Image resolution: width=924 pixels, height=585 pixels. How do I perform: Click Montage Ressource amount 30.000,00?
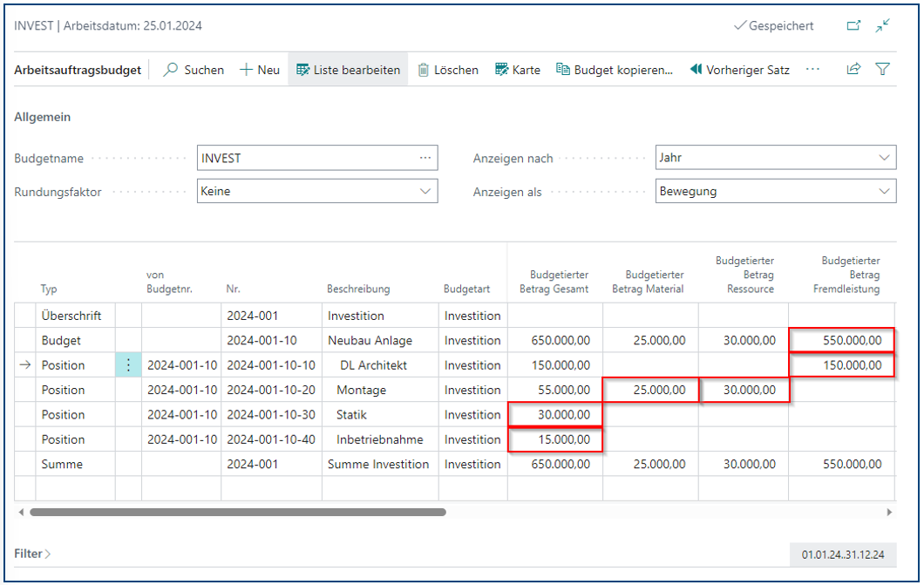click(744, 390)
